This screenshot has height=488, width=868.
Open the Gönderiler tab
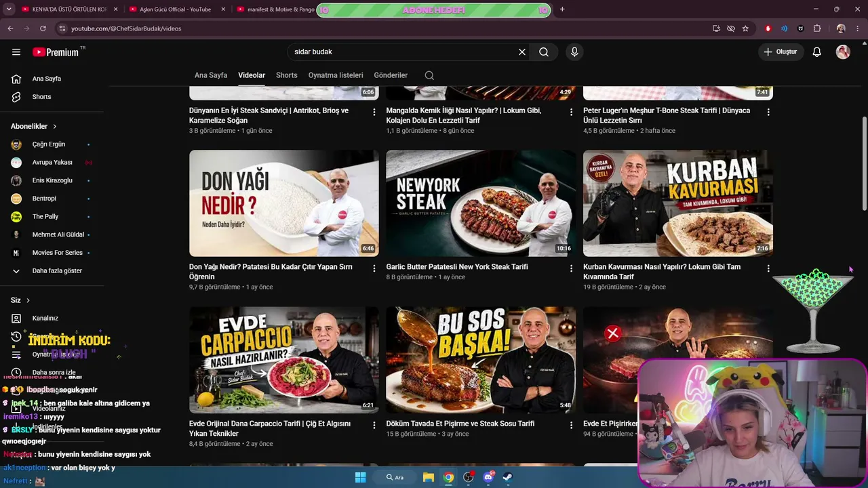pyautogui.click(x=391, y=75)
